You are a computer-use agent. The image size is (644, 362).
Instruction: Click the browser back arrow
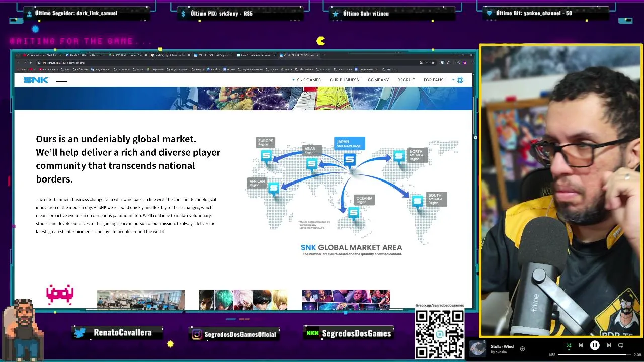tap(18, 63)
